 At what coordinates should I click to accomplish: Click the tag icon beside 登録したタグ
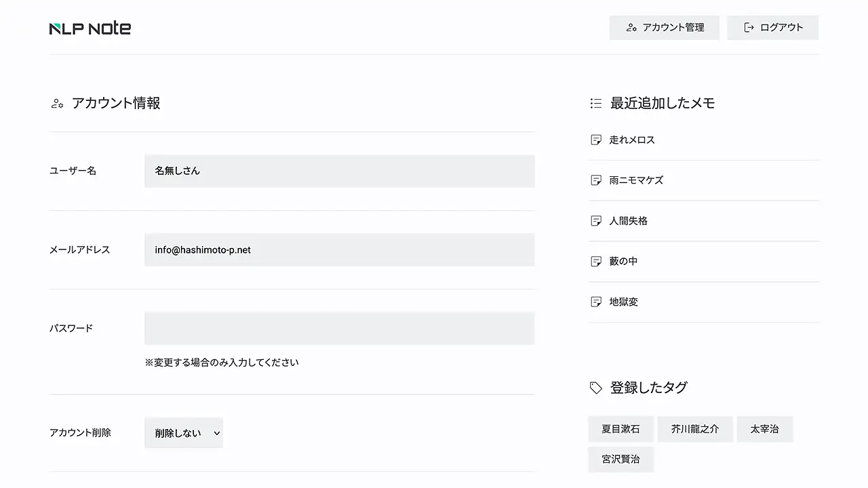[595, 388]
